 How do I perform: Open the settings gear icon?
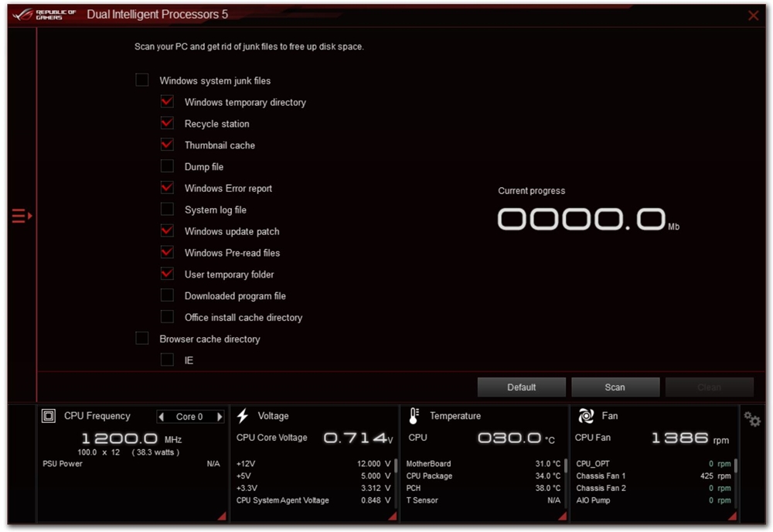(752, 420)
